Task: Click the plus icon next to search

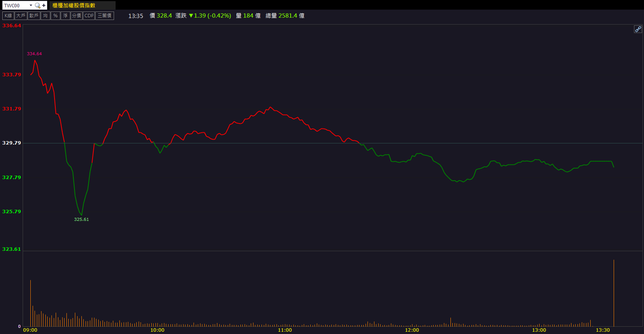Action: (x=44, y=5)
